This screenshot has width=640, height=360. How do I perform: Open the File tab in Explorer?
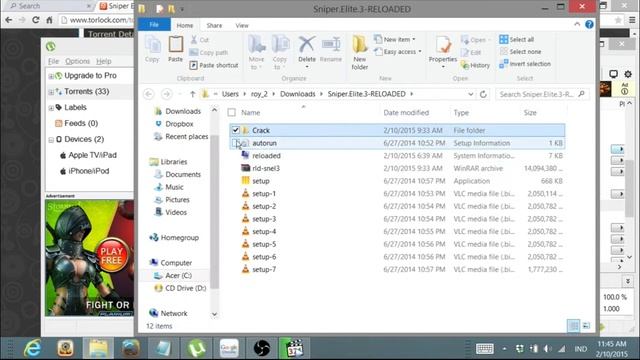154,25
